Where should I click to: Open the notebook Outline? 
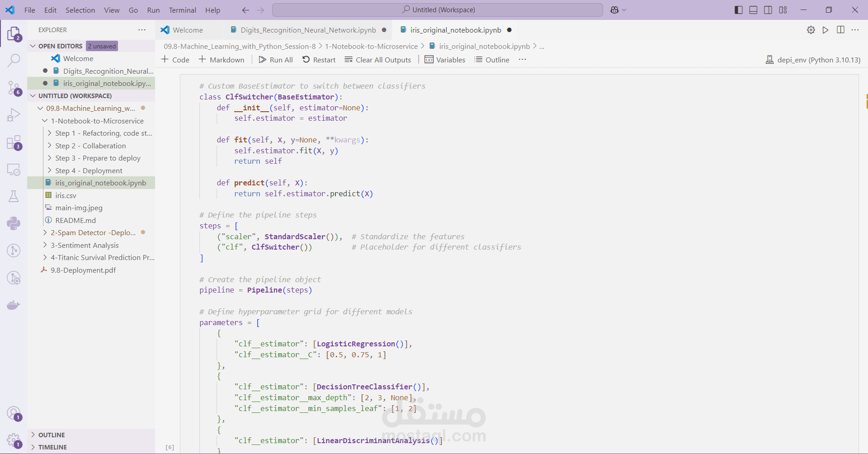pos(492,60)
